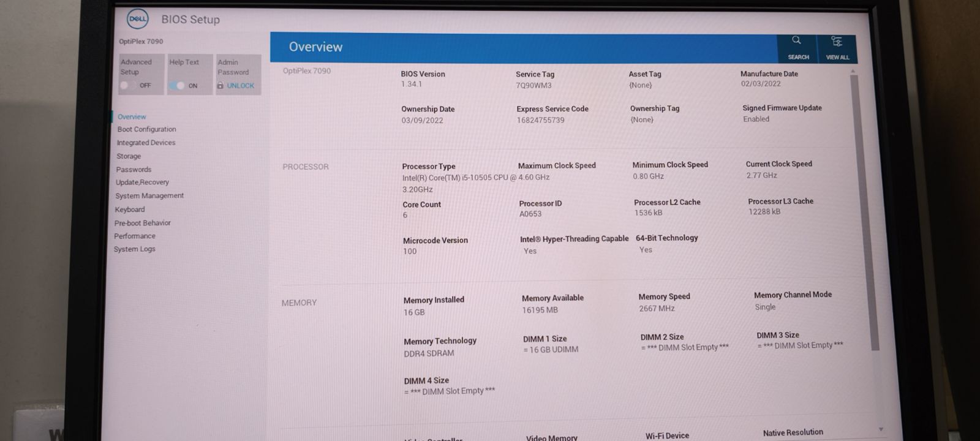Open Keyboard settings page

[x=130, y=209]
